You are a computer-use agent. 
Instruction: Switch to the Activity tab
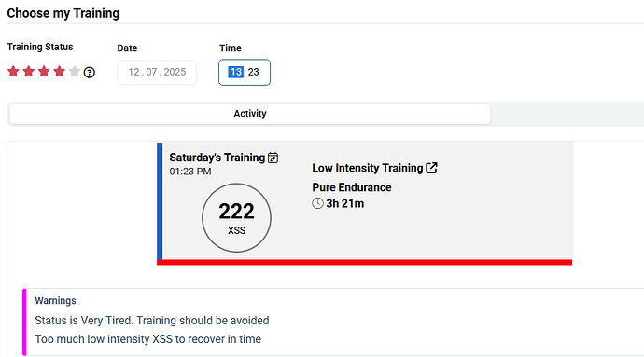[x=250, y=114]
